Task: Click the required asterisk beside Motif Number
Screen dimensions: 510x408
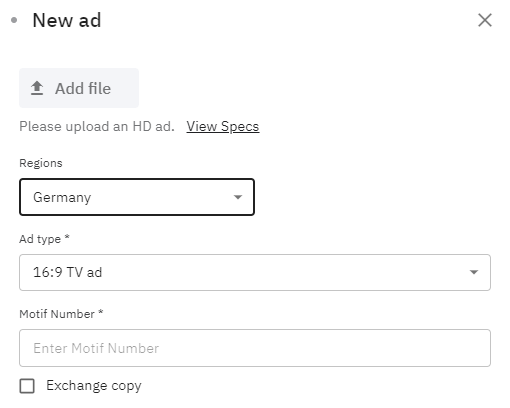Action: 101,312
